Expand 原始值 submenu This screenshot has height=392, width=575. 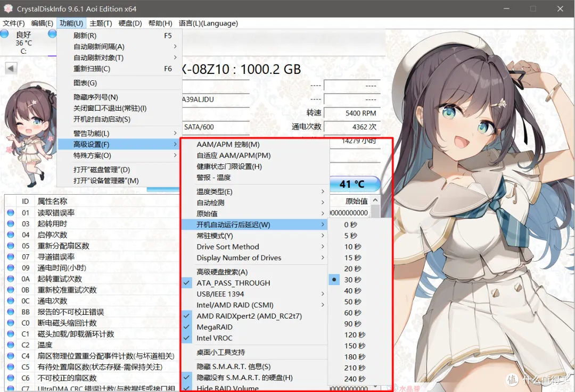pyautogui.click(x=254, y=214)
